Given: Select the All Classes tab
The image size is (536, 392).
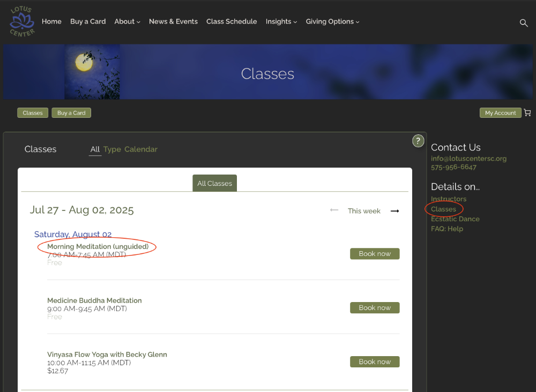Looking at the screenshot, I should point(214,183).
